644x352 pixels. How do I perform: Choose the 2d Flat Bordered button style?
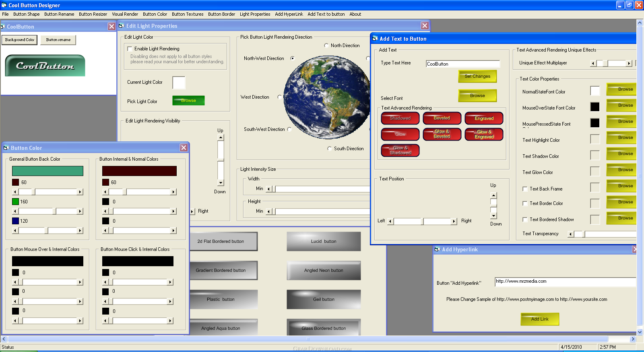click(x=223, y=242)
